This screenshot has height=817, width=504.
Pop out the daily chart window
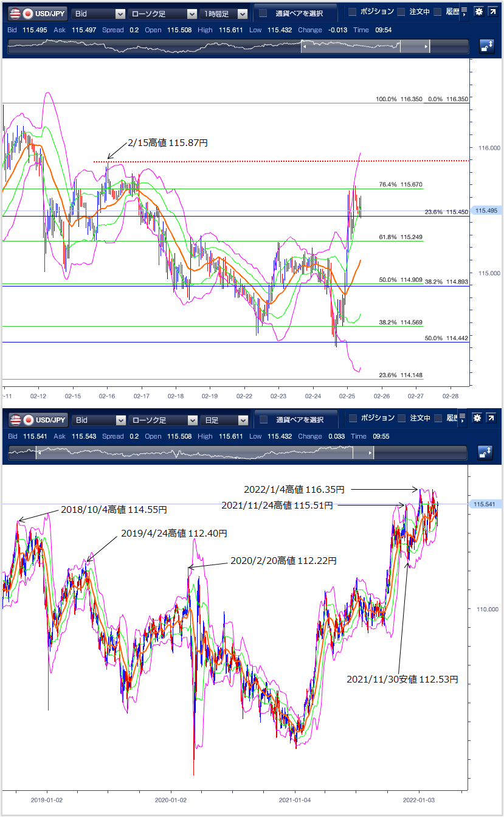492,419
